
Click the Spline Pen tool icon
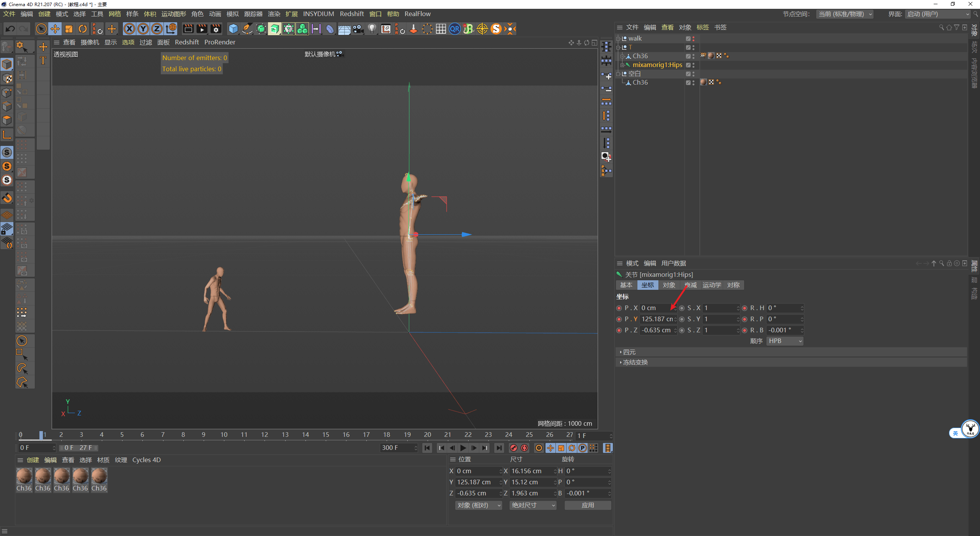pyautogui.click(x=247, y=29)
